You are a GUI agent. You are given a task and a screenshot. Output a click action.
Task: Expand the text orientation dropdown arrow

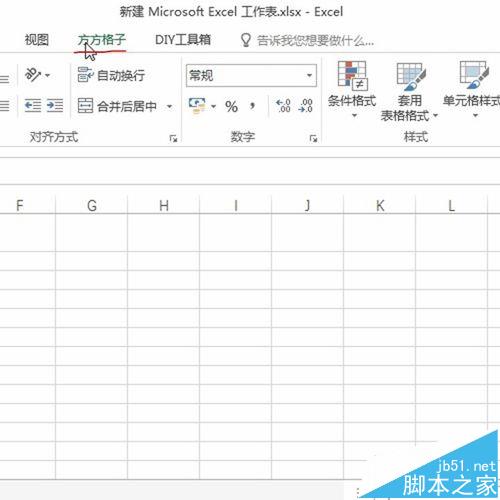pos(48,75)
